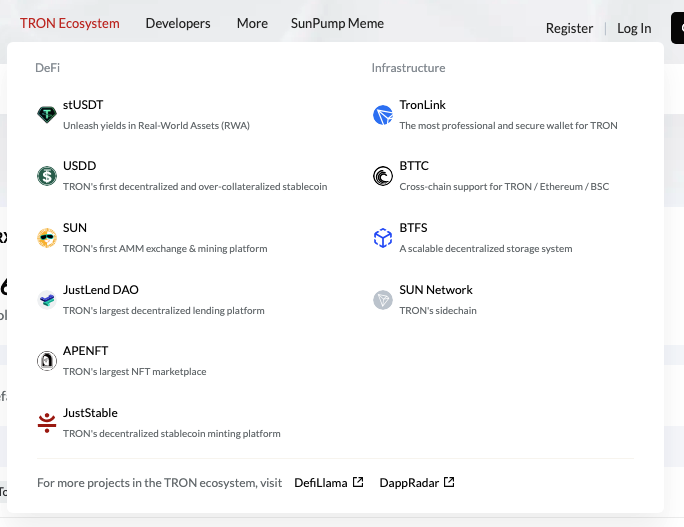Screen dimensions: 684x527
Task: Click the SUN Network grey icon
Action: click(383, 300)
